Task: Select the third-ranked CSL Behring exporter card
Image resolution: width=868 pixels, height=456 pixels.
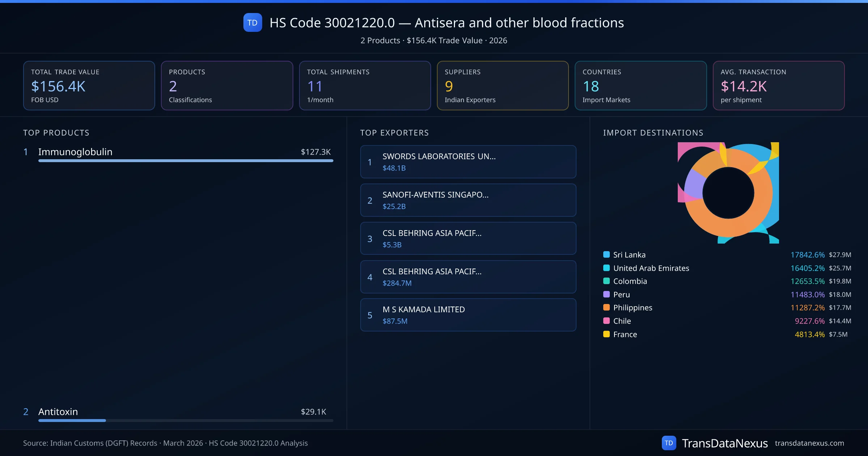Action: [468, 238]
